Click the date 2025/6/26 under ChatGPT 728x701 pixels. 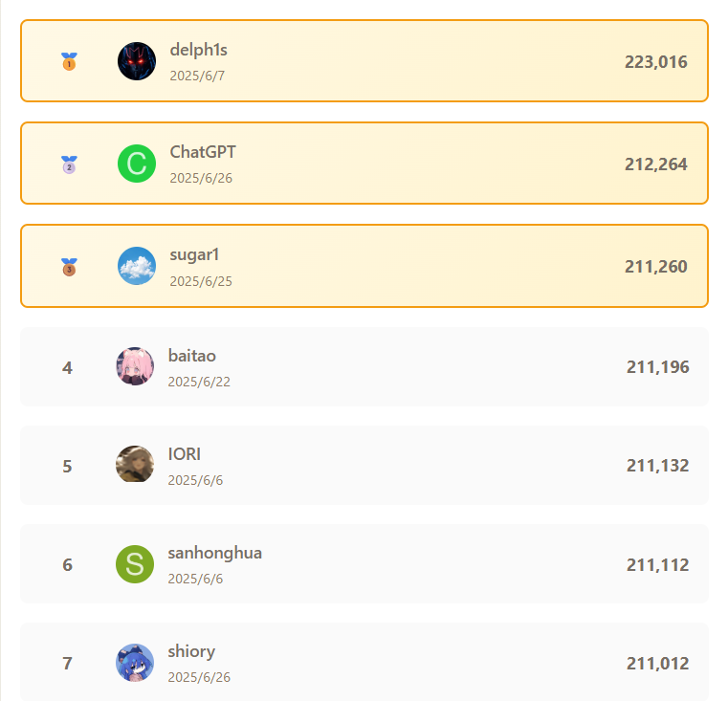coord(201,178)
